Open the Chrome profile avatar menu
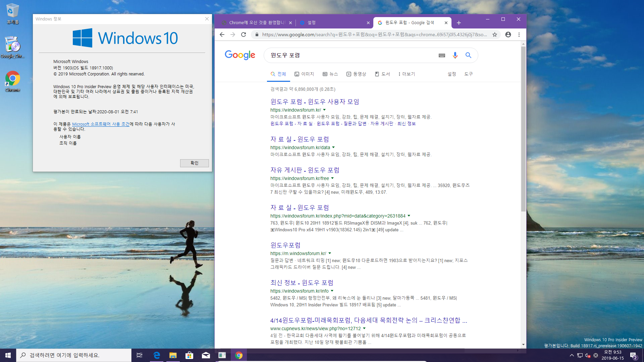 pyautogui.click(x=508, y=35)
